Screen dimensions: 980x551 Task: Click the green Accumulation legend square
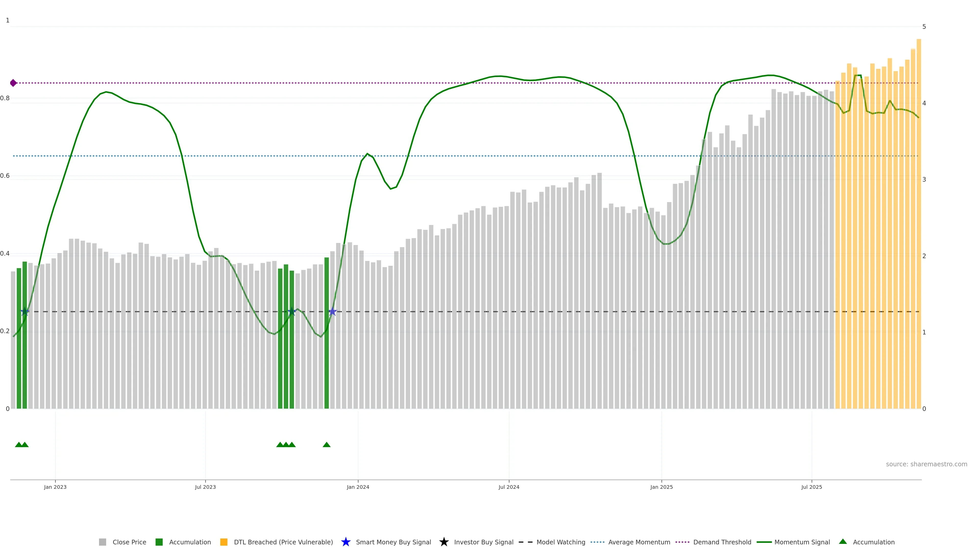[159, 542]
